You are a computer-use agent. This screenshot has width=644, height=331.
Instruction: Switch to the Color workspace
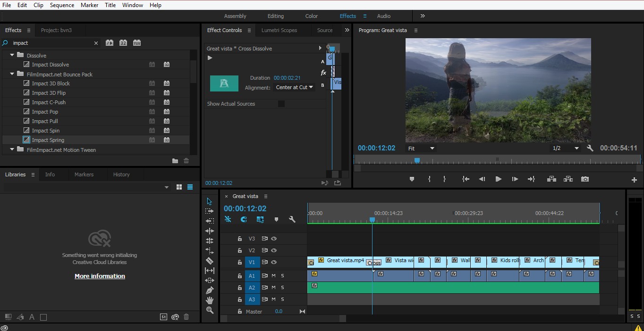pos(312,16)
